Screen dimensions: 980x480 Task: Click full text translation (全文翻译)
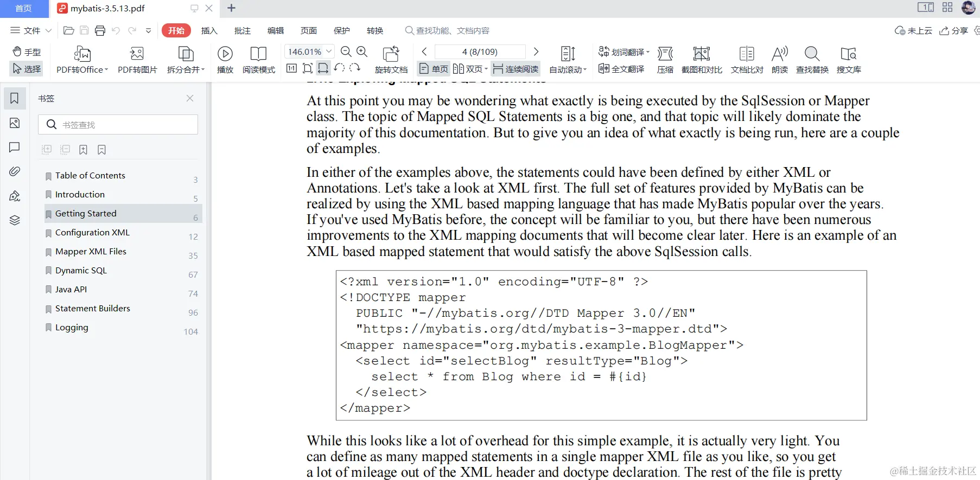point(621,69)
